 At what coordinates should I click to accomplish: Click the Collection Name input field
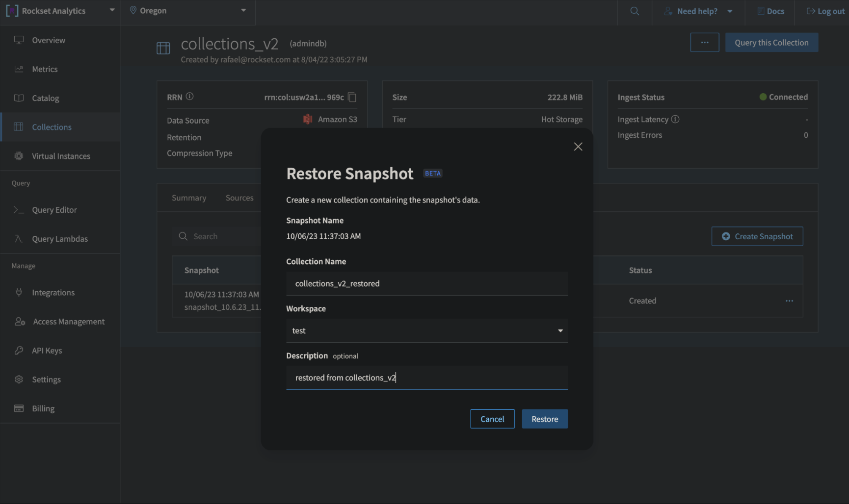pyautogui.click(x=427, y=284)
